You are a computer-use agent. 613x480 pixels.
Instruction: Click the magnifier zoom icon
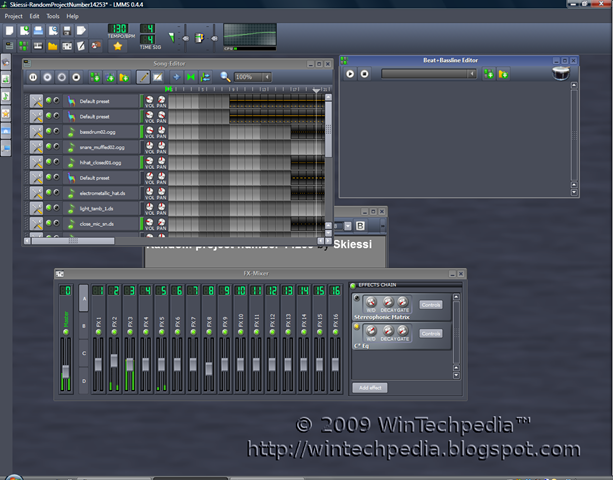click(x=226, y=77)
